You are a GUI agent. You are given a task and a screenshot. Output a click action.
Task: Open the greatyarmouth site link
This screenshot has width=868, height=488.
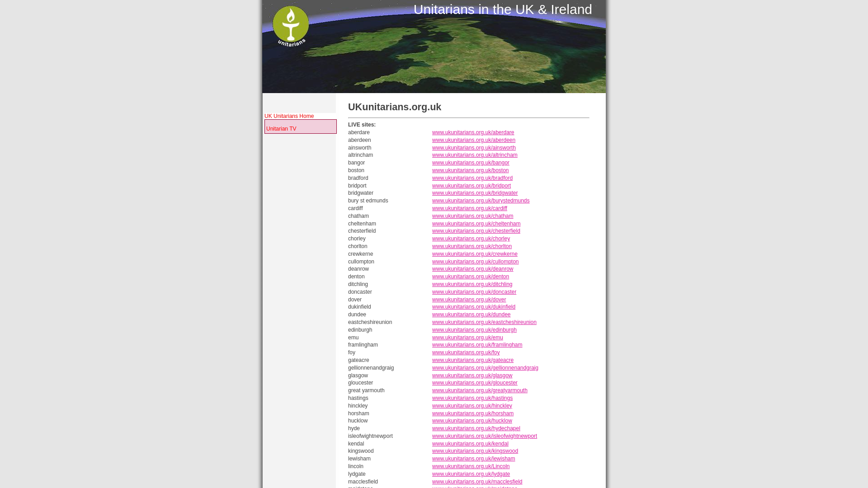(x=480, y=390)
